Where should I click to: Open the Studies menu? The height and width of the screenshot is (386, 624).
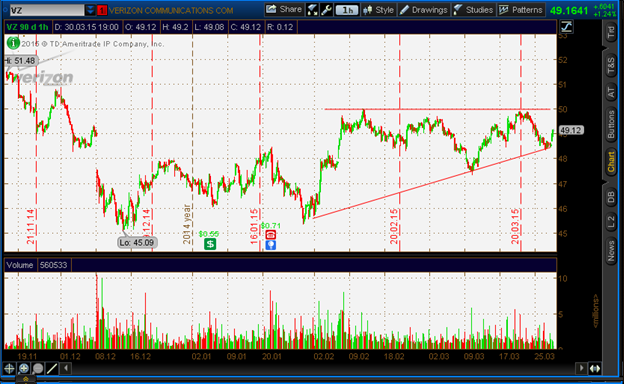(474, 10)
